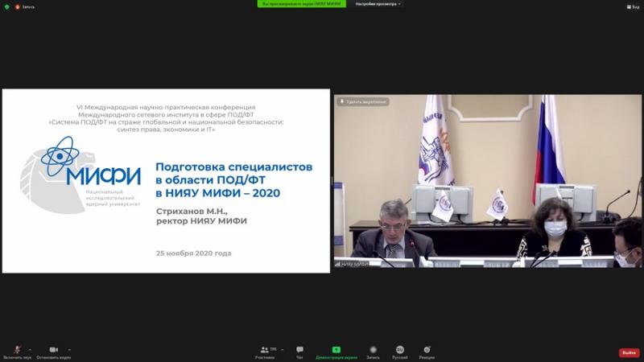The height and width of the screenshot is (362, 644).
Task: Leave the meeting with red Выйти button
Action: 630,352
